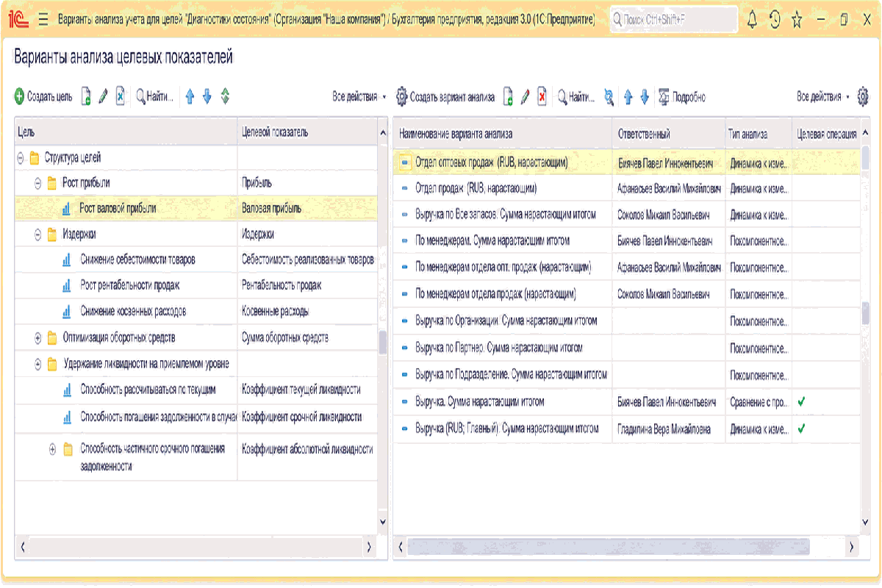The image size is (882, 588).
Task: Delete mark icon in the goals toolbar
Action: [121, 96]
